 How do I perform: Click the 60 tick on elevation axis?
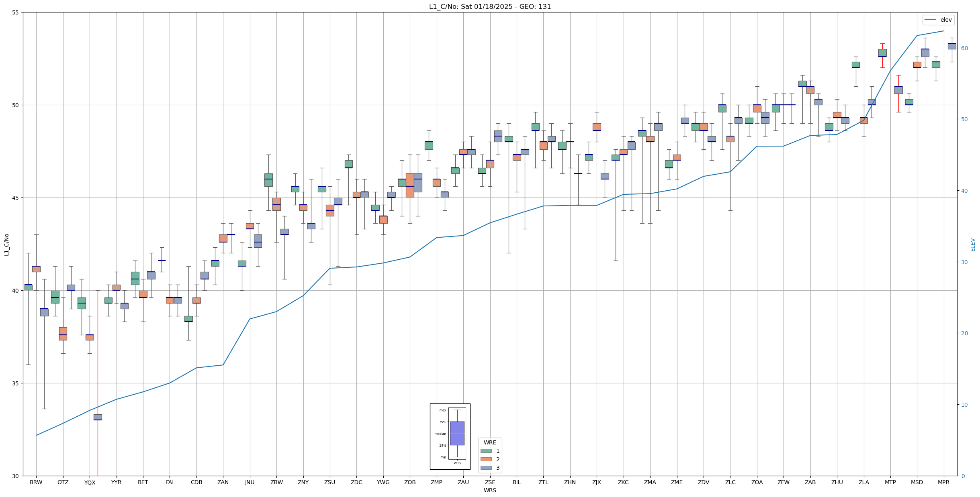pos(964,48)
